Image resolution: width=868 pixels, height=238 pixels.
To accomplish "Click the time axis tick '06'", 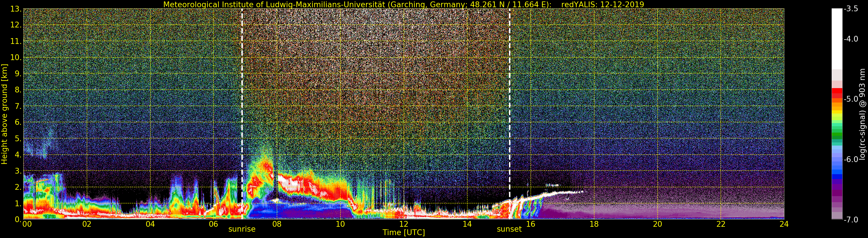I will pyautogui.click(x=214, y=224).
